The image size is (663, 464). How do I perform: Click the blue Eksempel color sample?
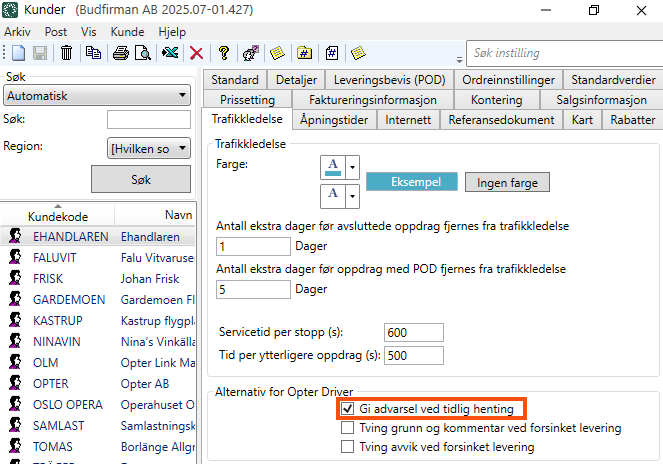click(411, 182)
